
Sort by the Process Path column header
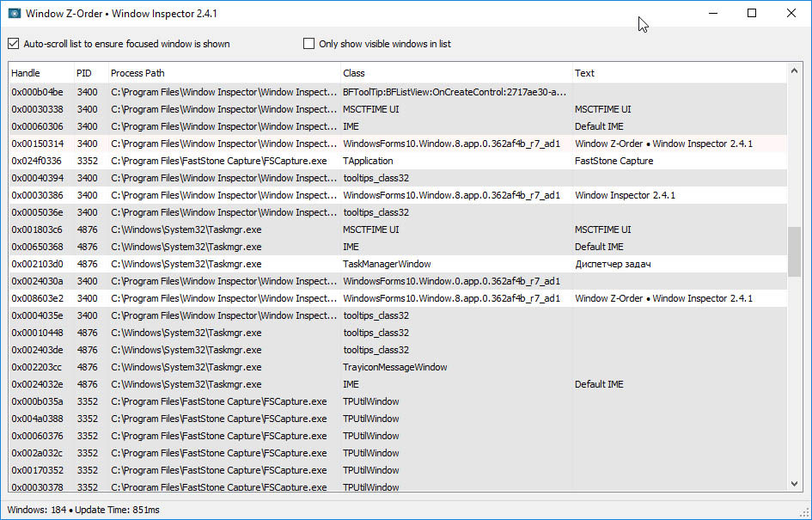coord(223,73)
